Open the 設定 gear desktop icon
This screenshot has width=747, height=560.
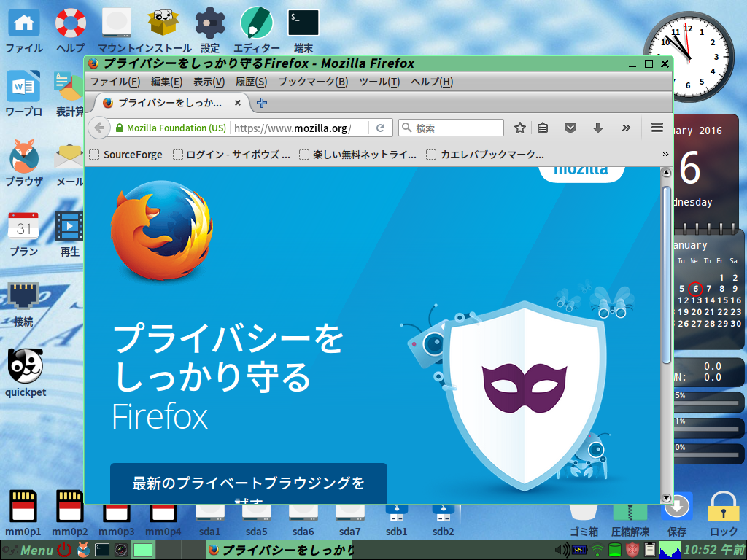[209, 23]
